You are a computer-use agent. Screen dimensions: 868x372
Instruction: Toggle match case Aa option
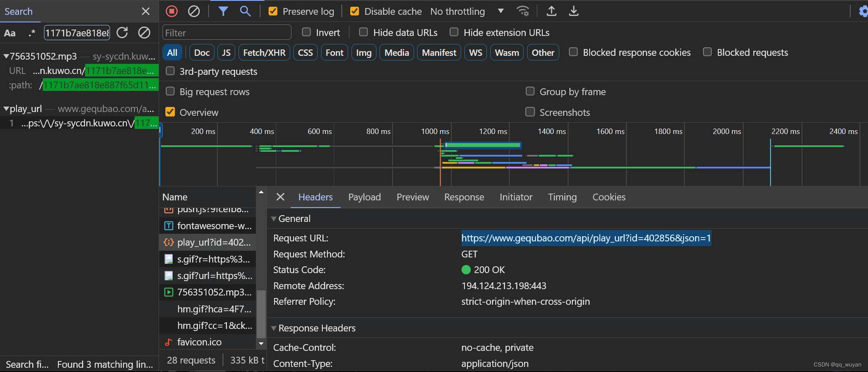click(x=10, y=33)
